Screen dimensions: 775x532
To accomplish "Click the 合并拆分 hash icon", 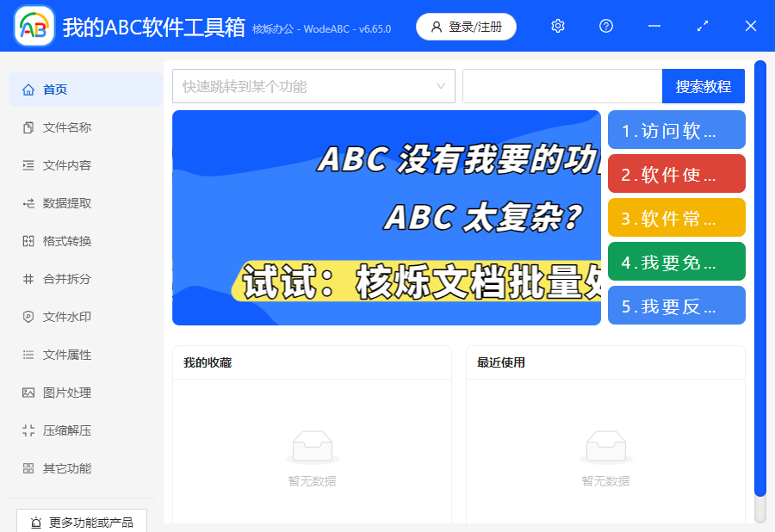I will pos(28,279).
